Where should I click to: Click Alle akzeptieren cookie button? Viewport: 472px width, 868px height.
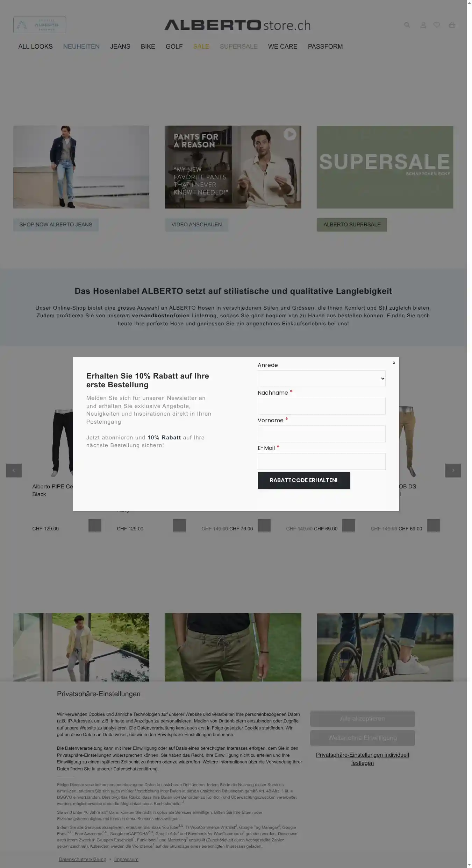click(x=362, y=719)
